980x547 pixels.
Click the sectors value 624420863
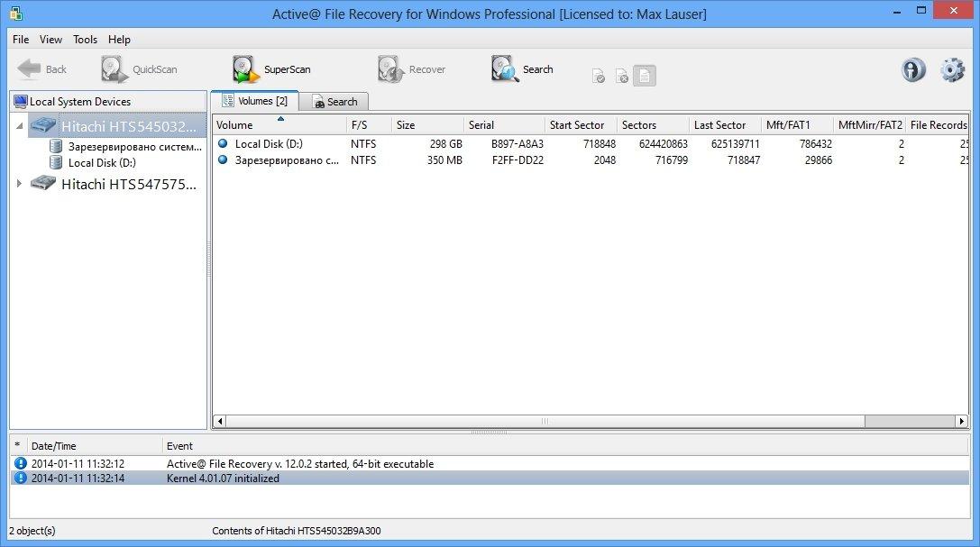click(x=664, y=143)
